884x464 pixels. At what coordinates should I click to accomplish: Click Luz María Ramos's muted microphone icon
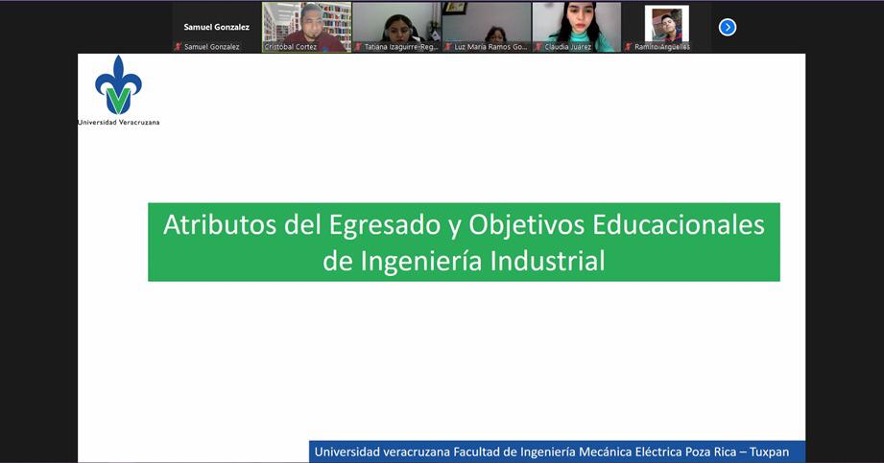448,47
